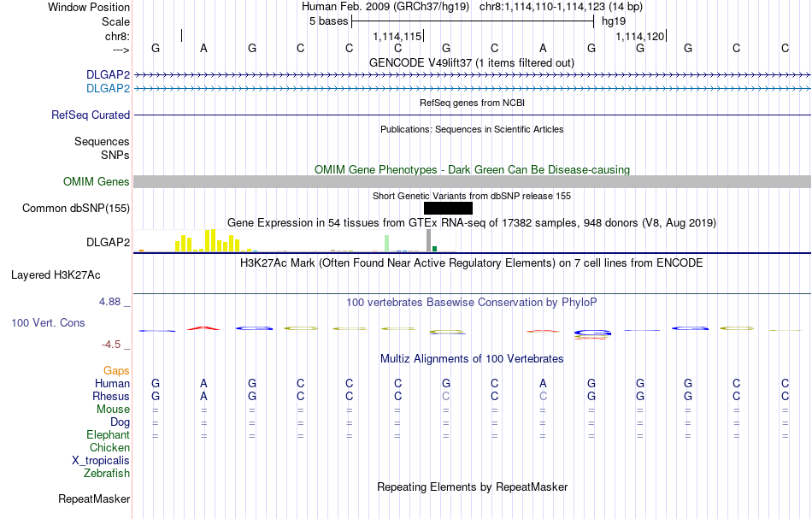Click the 4.88 conservation upper limit value
Viewport: 812px width, 519px height.
click(109, 302)
